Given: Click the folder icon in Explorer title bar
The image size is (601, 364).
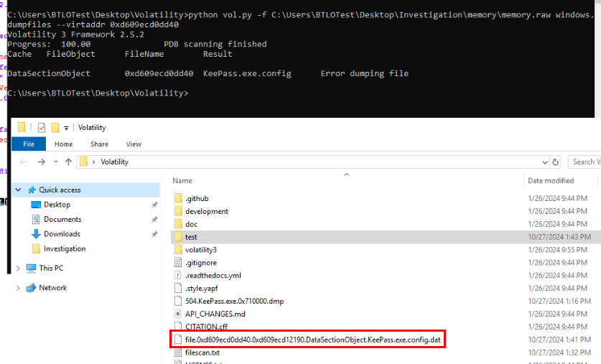Looking at the screenshot, I should pos(22,127).
